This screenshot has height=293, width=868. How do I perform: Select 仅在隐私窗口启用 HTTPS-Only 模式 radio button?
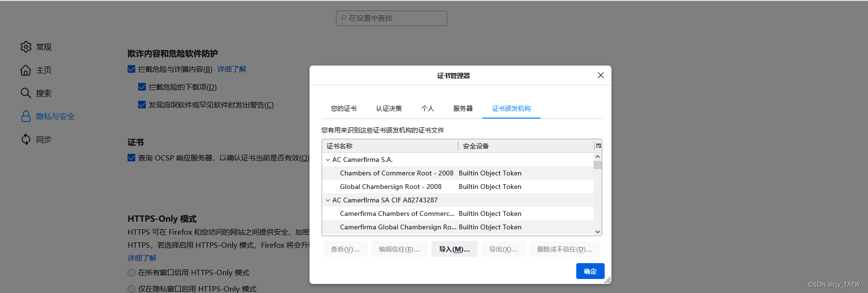(x=131, y=289)
